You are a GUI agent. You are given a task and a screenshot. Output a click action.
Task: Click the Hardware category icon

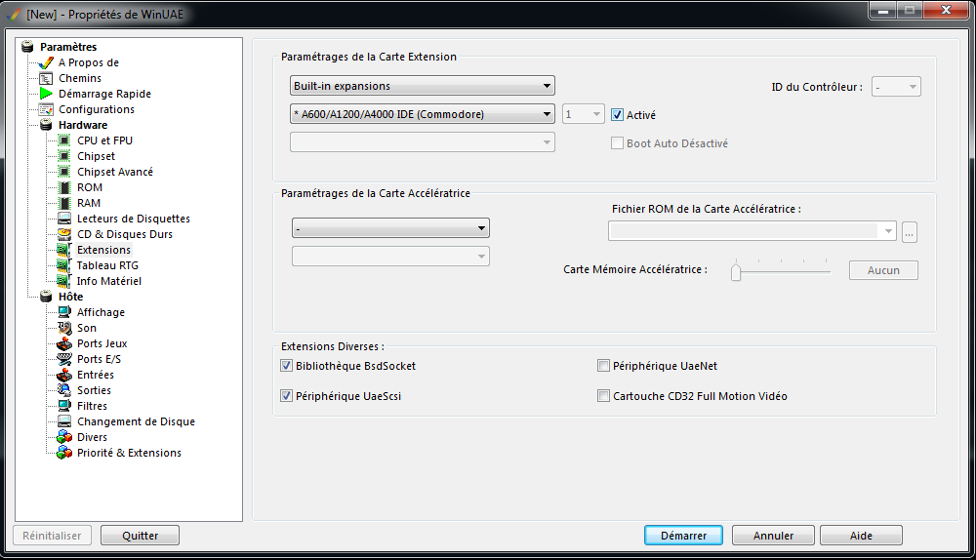[46, 125]
